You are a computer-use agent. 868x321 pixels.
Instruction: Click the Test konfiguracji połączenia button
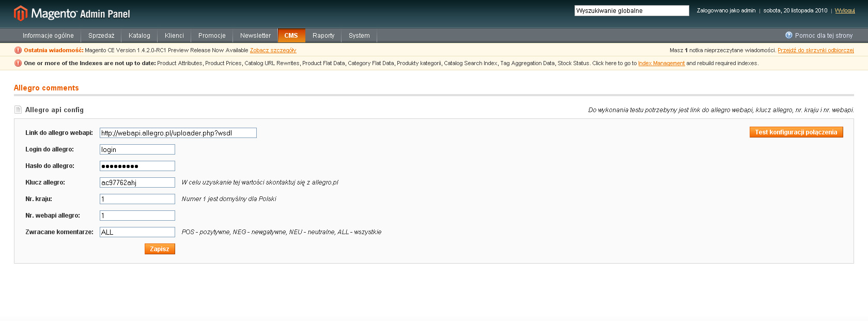tap(796, 132)
